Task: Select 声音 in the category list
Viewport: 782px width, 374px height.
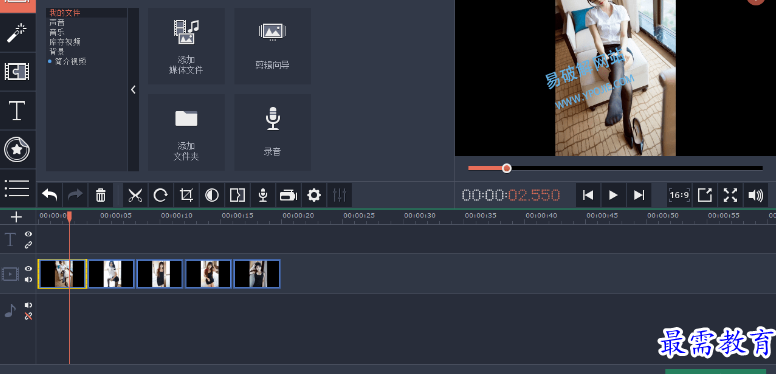Action: 57,22
